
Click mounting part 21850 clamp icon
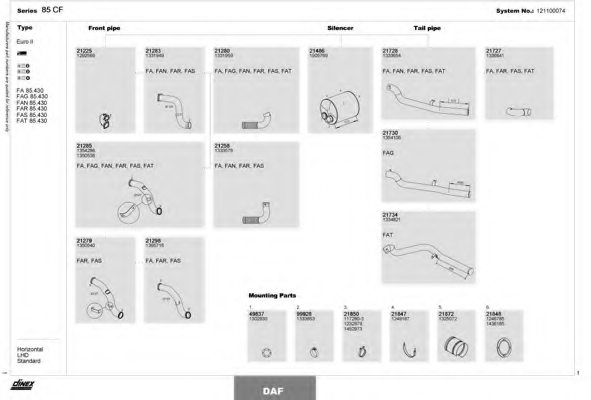tap(362, 351)
